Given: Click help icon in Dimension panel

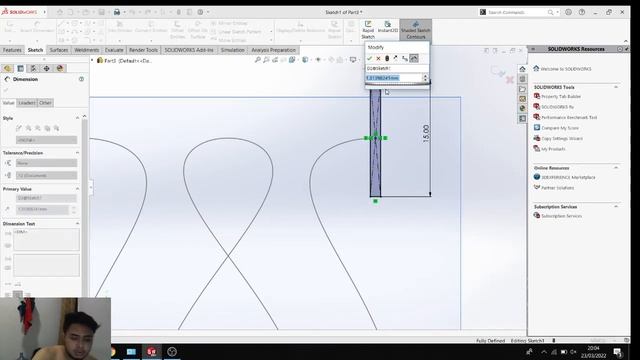Looking at the screenshot, I should pos(81,79).
